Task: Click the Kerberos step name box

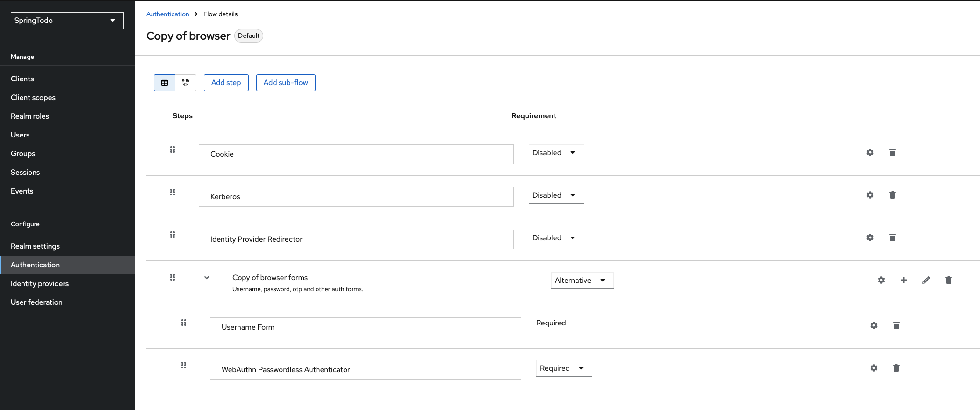Action: (356, 197)
